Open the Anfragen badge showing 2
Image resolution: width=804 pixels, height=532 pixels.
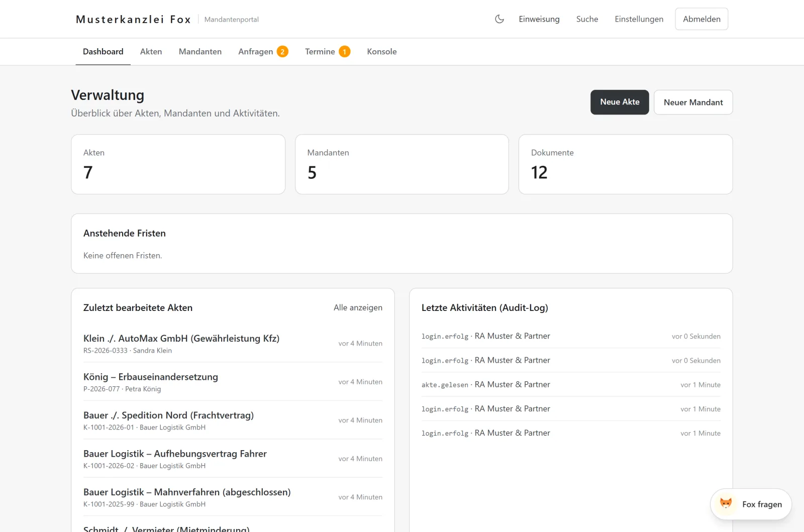282,52
